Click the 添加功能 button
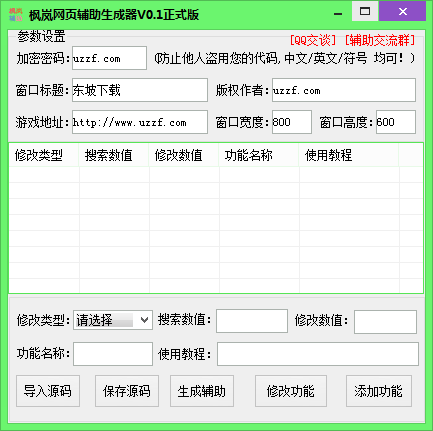 [379, 391]
